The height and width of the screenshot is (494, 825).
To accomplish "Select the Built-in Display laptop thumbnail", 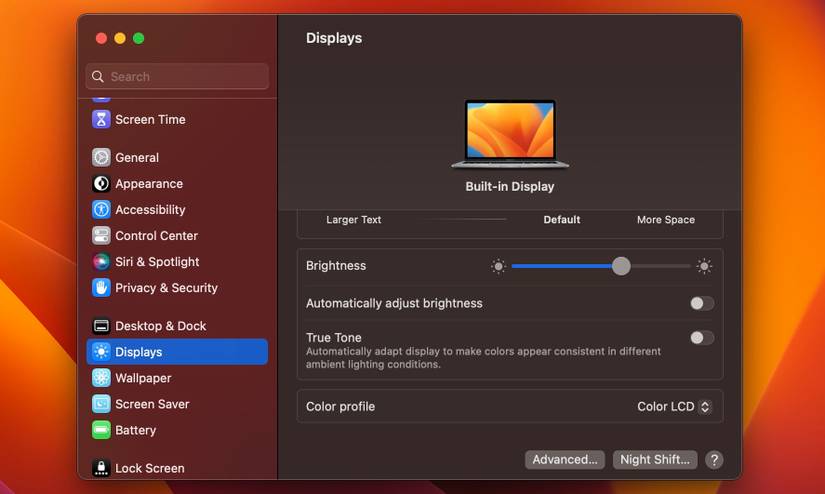I will point(510,134).
